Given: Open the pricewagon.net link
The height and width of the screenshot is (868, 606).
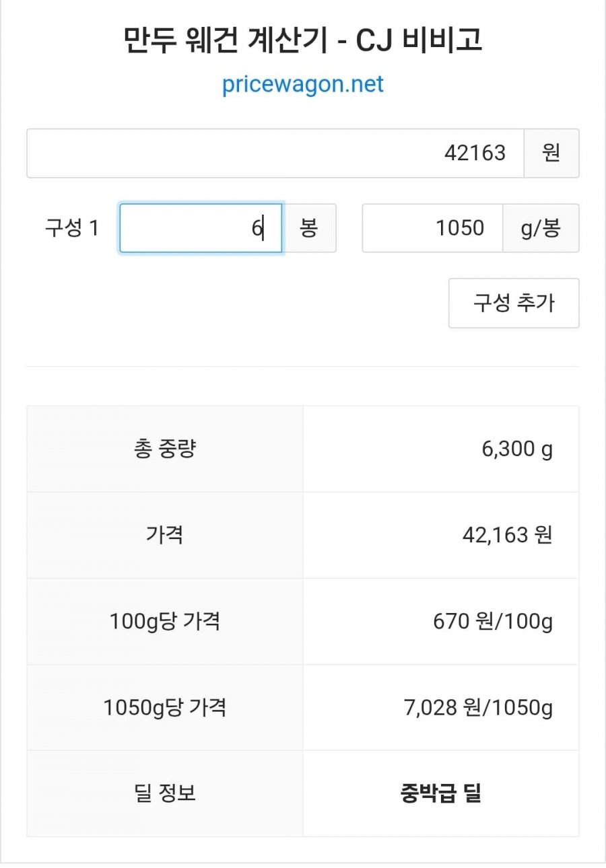Looking at the screenshot, I should tap(303, 84).
